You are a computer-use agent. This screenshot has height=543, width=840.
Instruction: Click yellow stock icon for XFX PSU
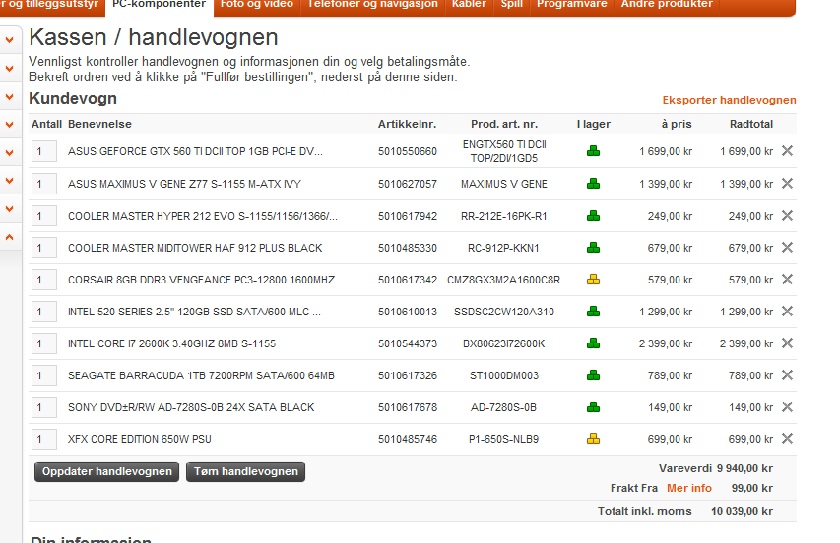click(x=594, y=439)
